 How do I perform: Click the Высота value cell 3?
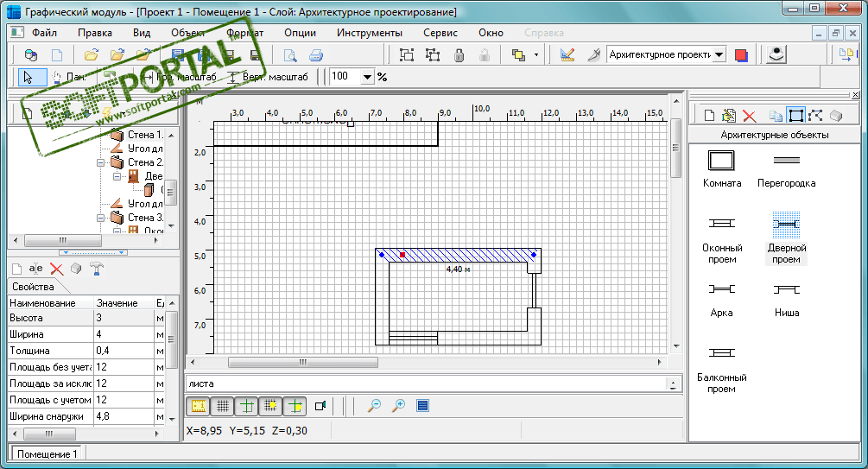[124, 318]
